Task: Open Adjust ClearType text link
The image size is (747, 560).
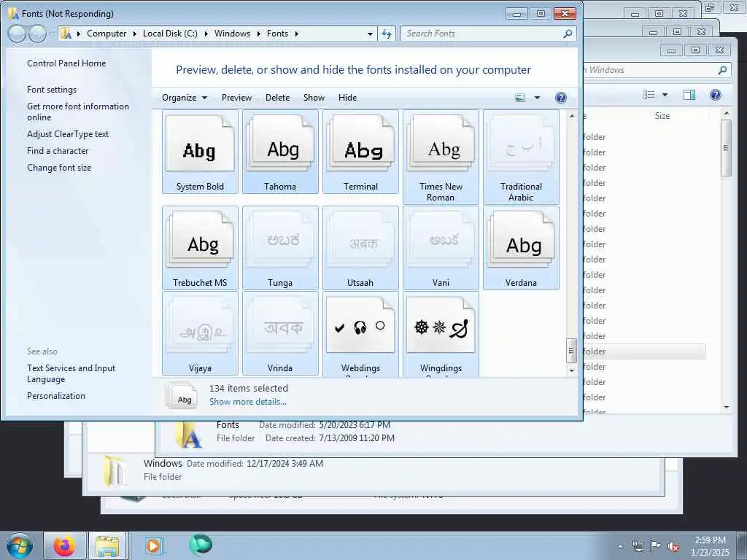Action: pos(68,134)
